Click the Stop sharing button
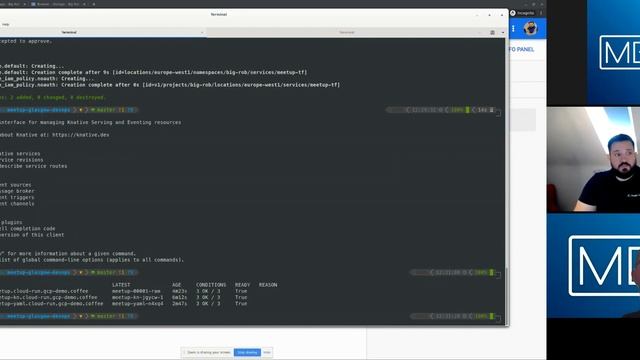 [247, 352]
